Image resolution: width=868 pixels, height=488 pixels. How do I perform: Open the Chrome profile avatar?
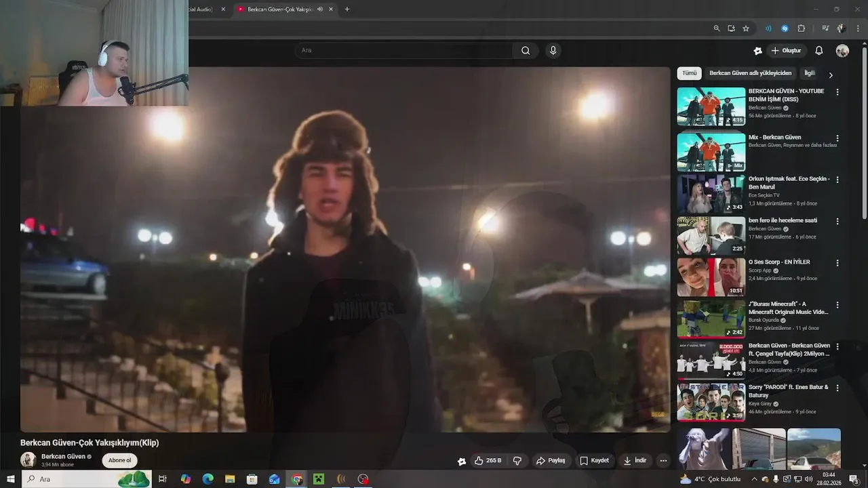point(841,28)
